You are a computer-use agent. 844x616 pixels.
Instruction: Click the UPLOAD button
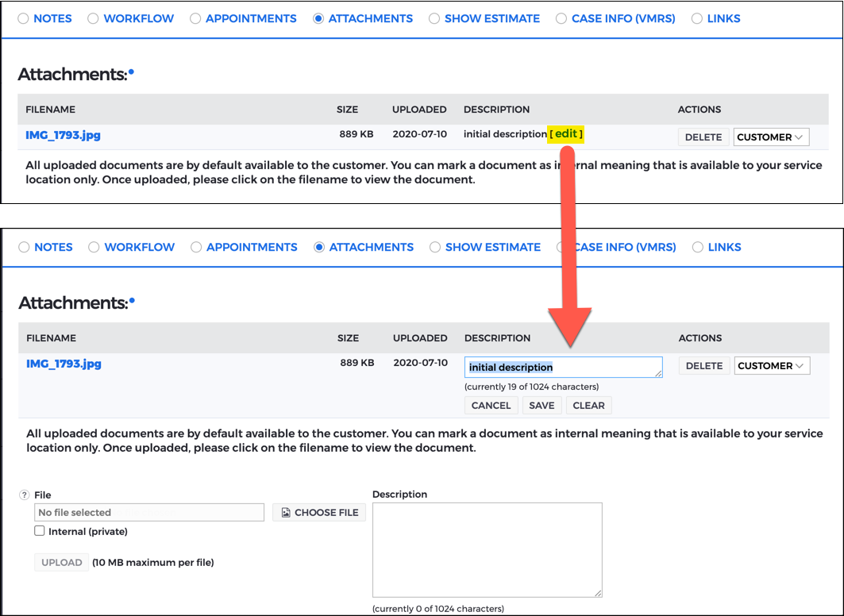point(61,562)
